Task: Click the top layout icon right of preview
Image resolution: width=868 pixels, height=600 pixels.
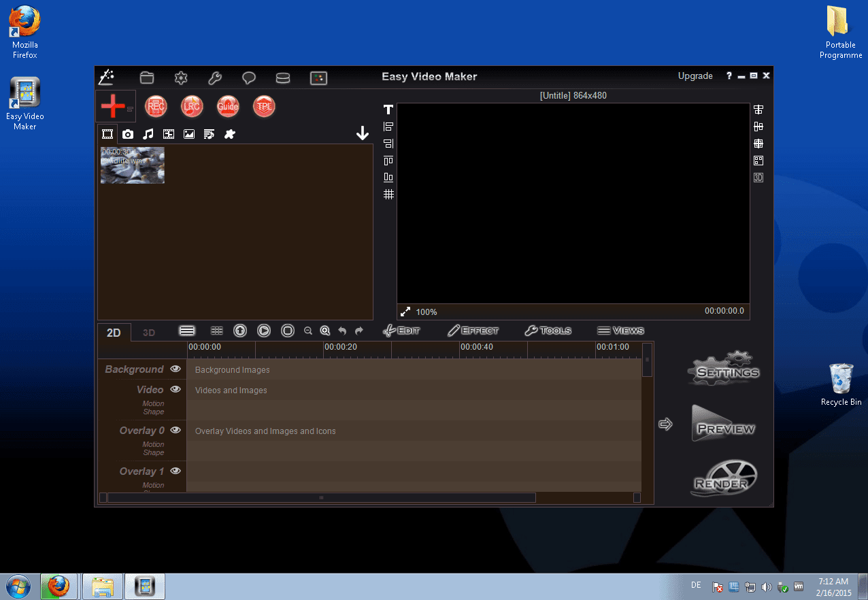Action: (x=758, y=110)
